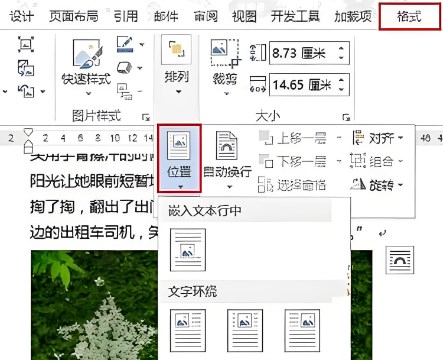Screen dimensions: 443x360
Task: Click the 自动换行 wrap text button
Action: click(x=228, y=159)
